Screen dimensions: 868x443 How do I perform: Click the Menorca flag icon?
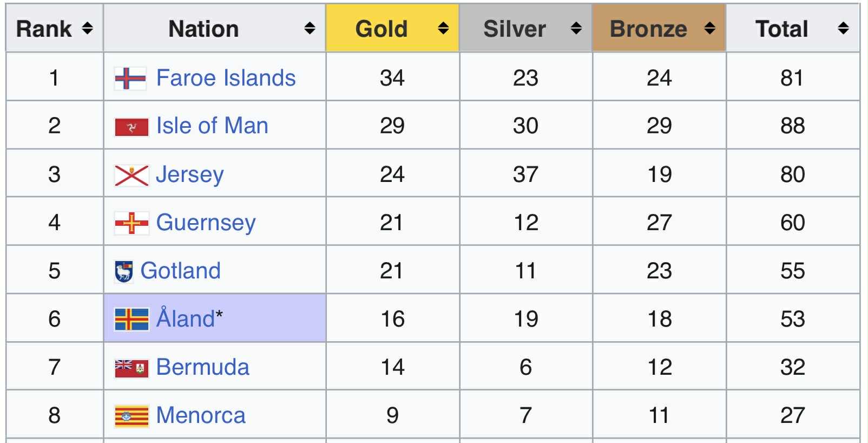click(131, 416)
